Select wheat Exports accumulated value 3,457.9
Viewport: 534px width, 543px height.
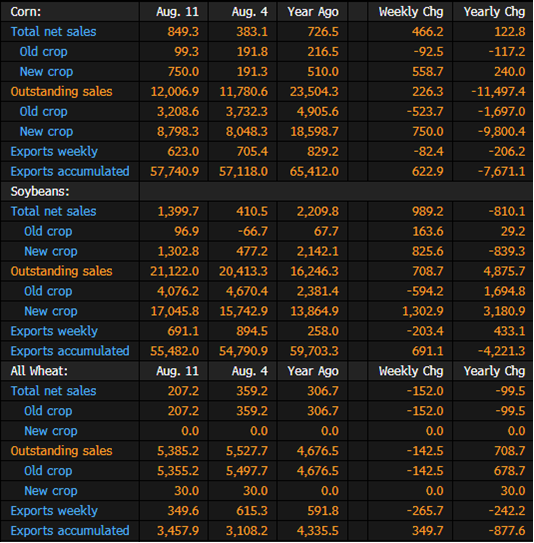[x=178, y=531]
